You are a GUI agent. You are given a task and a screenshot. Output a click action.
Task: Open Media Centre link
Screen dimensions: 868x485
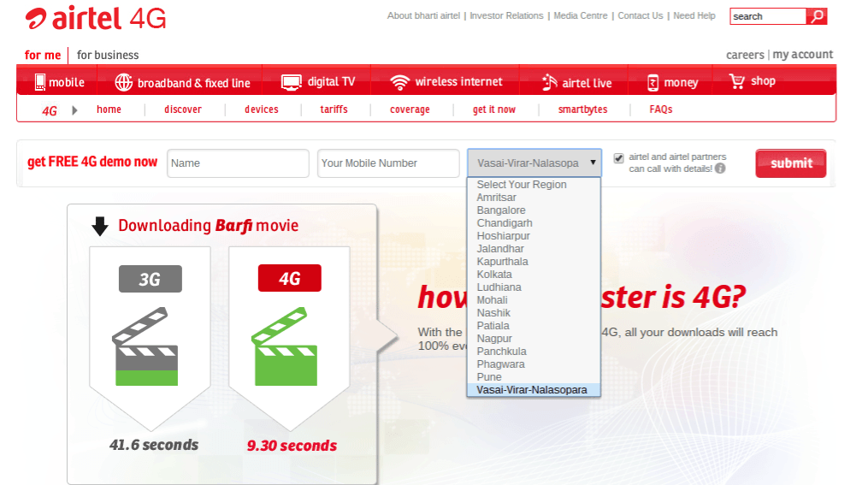pyautogui.click(x=581, y=15)
